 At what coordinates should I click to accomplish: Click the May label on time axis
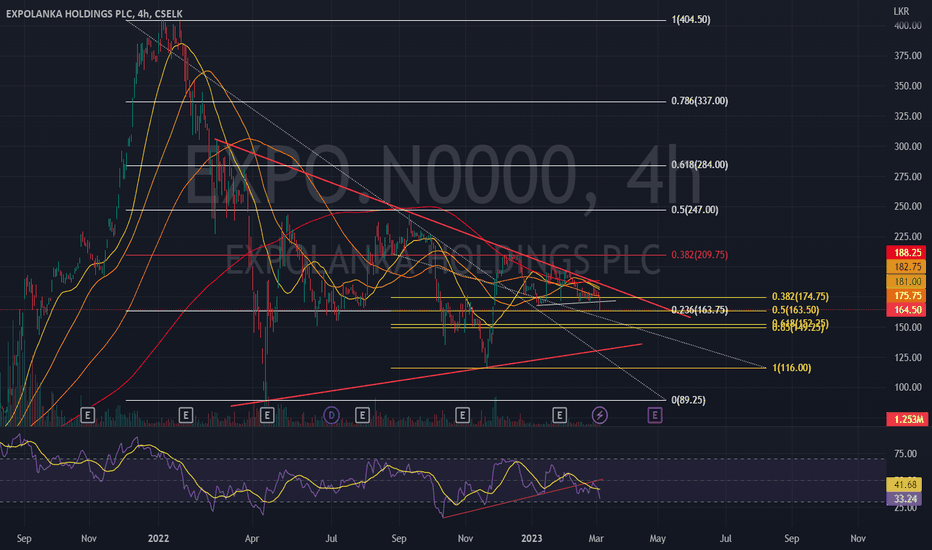coord(657,539)
